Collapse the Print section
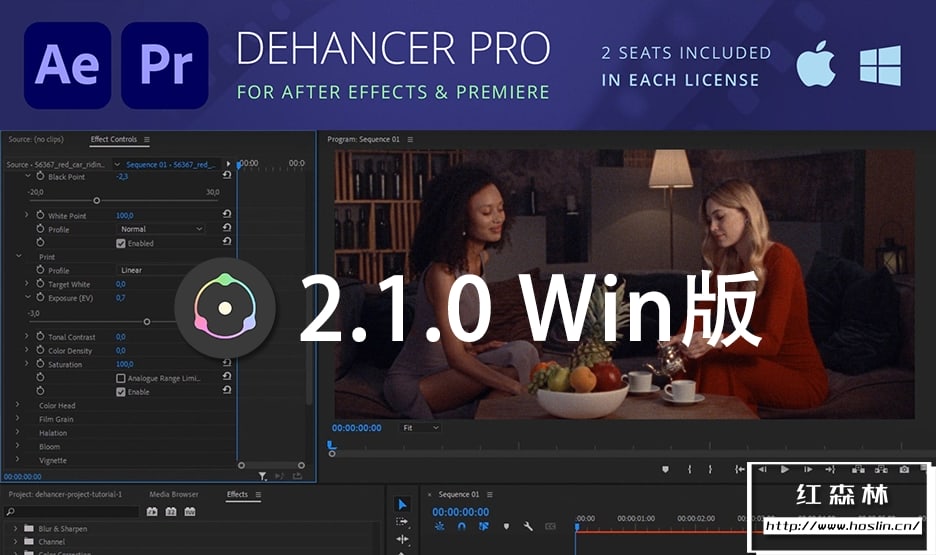 pyautogui.click(x=19, y=256)
